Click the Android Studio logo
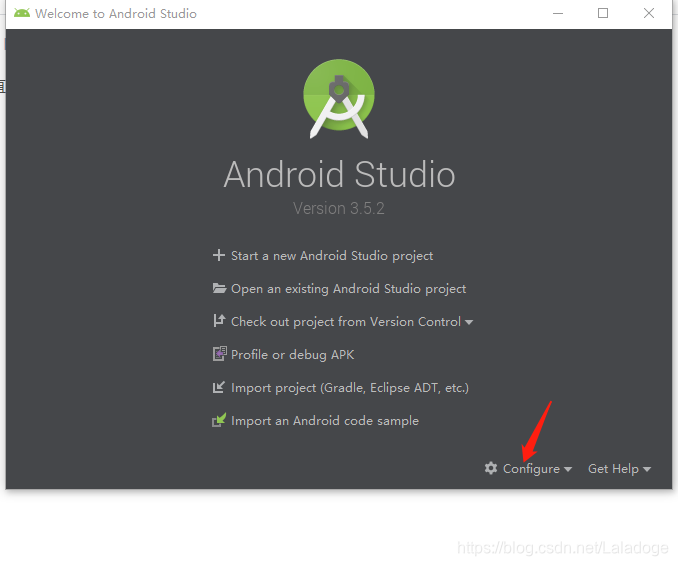Viewport: 678px width, 566px height. point(339,99)
